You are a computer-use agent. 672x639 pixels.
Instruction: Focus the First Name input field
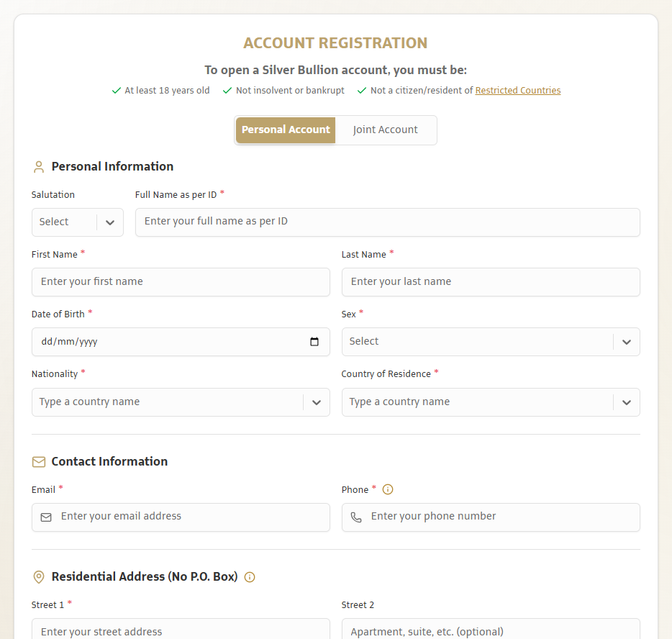pyautogui.click(x=181, y=282)
